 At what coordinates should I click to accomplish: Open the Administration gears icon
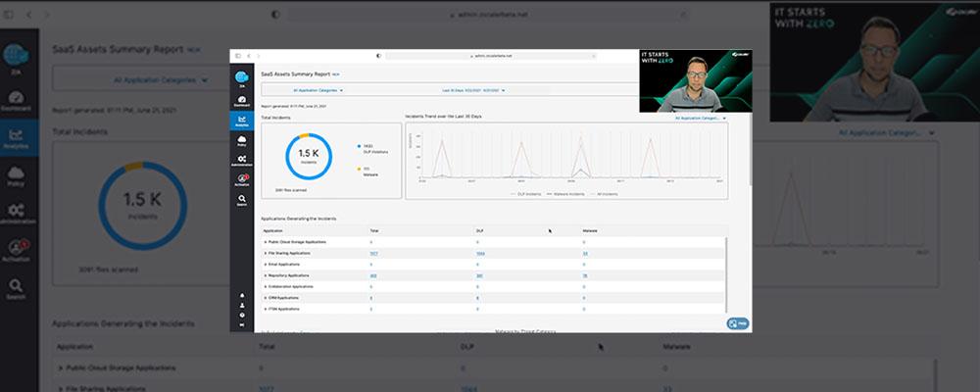tap(241, 161)
